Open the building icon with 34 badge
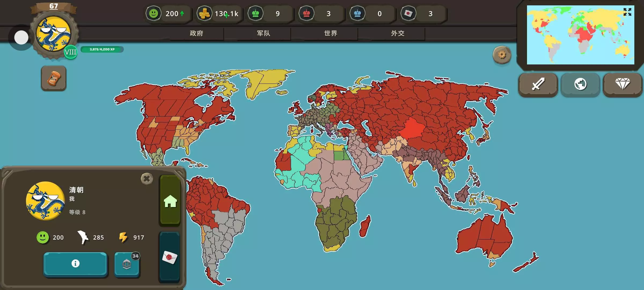The height and width of the screenshot is (290, 644). [127, 264]
